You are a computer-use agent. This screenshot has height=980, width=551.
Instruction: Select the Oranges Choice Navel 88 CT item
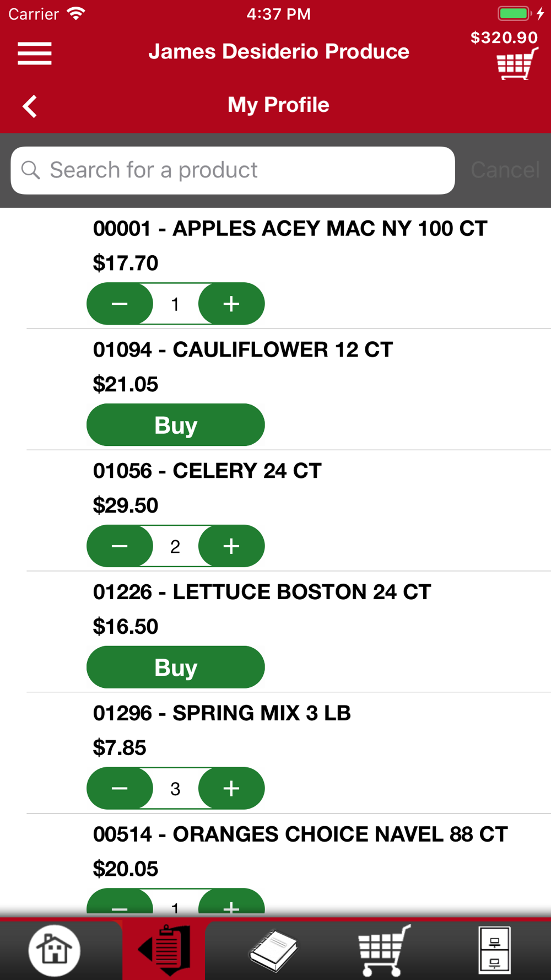tap(300, 834)
